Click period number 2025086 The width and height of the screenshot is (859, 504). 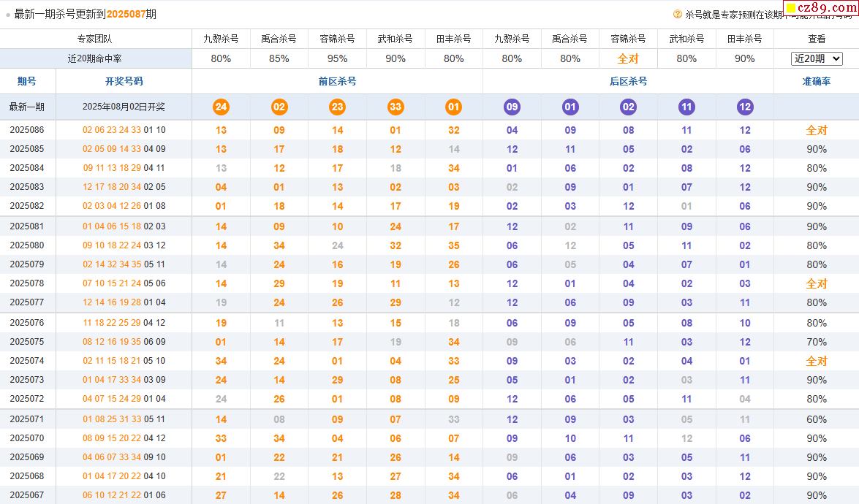click(x=27, y=130)
